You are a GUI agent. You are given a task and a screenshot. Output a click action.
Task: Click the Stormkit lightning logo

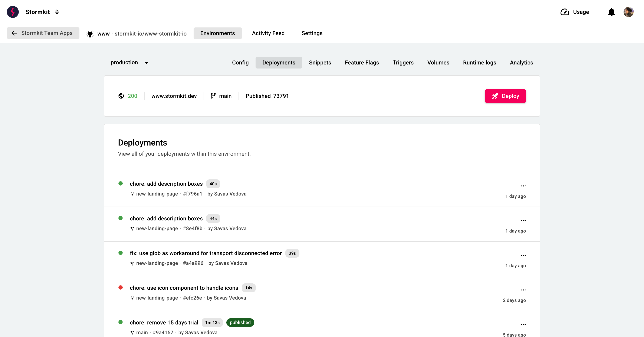coord(13,12)
